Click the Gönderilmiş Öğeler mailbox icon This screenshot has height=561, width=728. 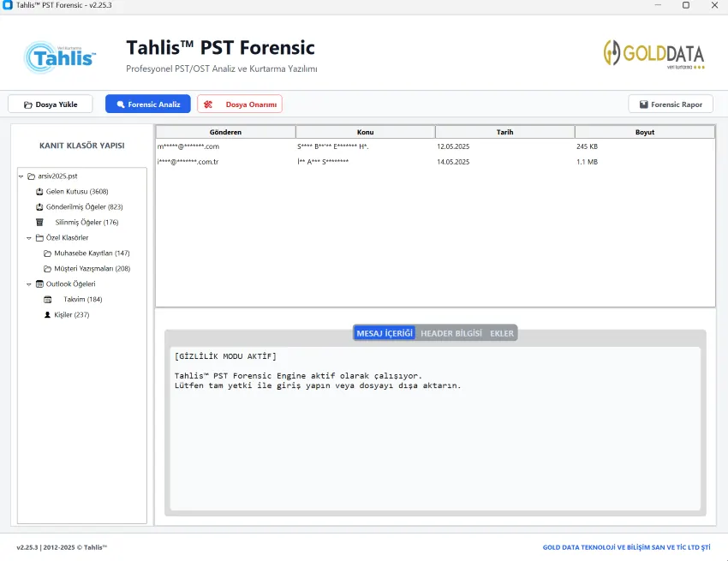point(39,208)
